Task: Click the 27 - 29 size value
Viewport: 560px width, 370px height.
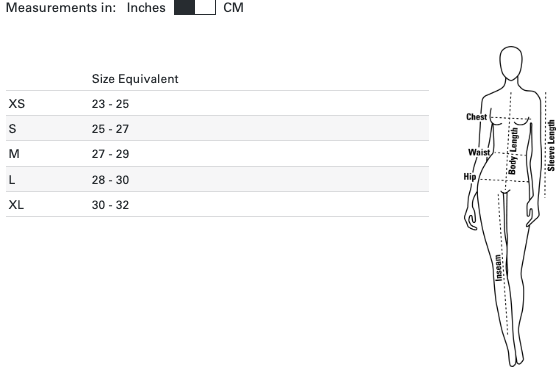Action: 110,154
